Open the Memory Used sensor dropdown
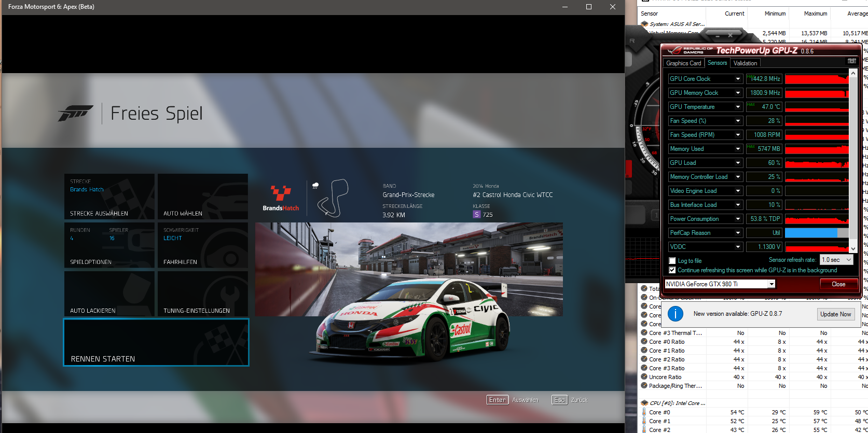 point(738,149)
